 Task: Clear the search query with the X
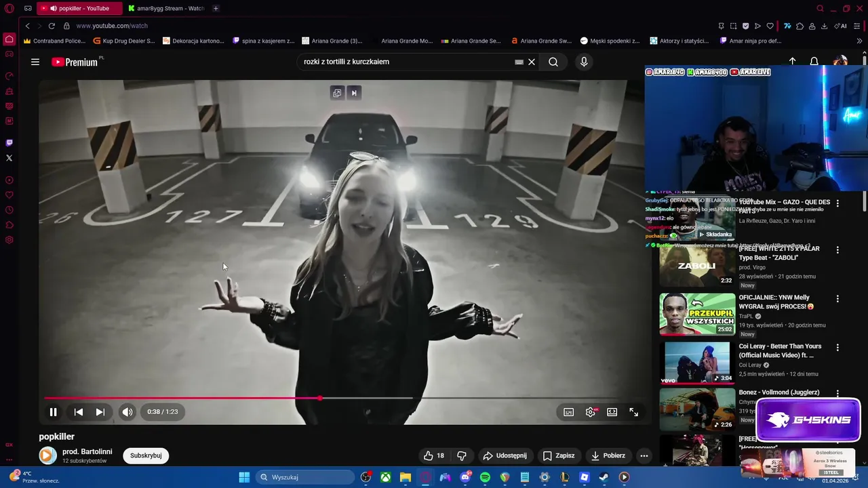(532, 62)
